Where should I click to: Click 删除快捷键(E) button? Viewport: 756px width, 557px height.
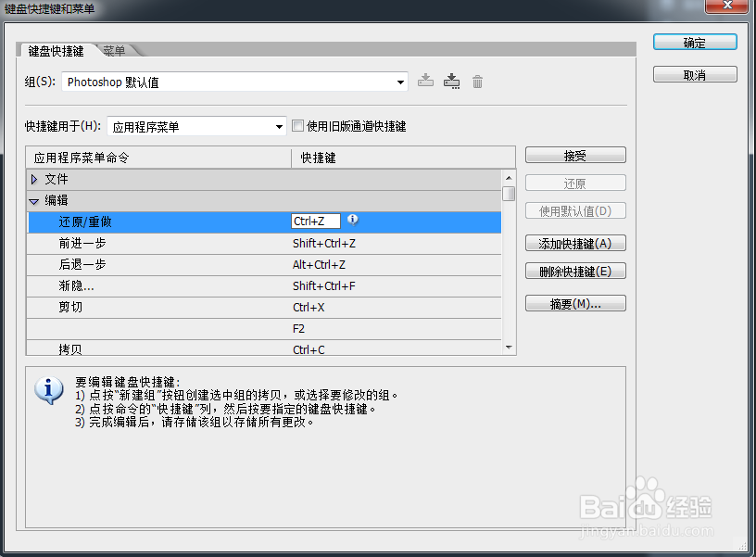575,271
